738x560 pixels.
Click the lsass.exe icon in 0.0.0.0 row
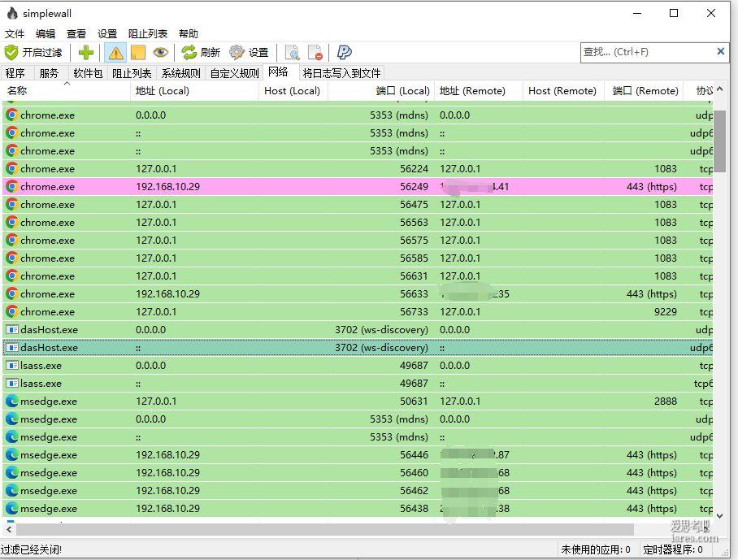(x=11, y=365)
